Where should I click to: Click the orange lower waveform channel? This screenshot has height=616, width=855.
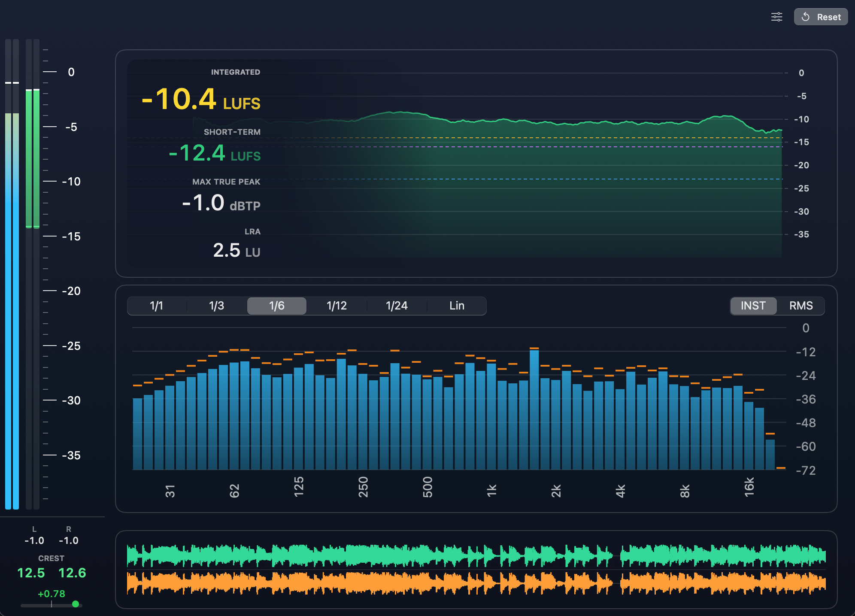pos(476,583)
